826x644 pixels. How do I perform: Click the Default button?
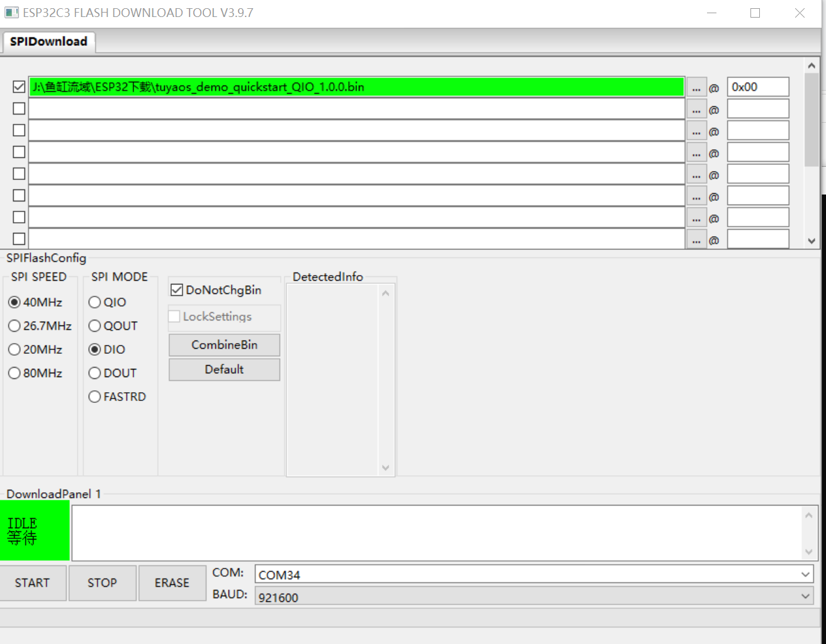tap(224, 370)
